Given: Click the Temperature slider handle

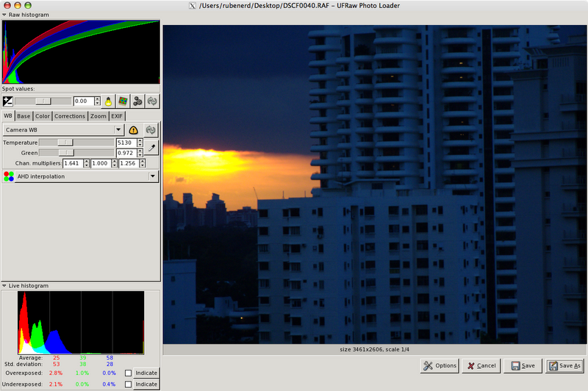Looking at the screenshot, I should (x=65, y=143).
